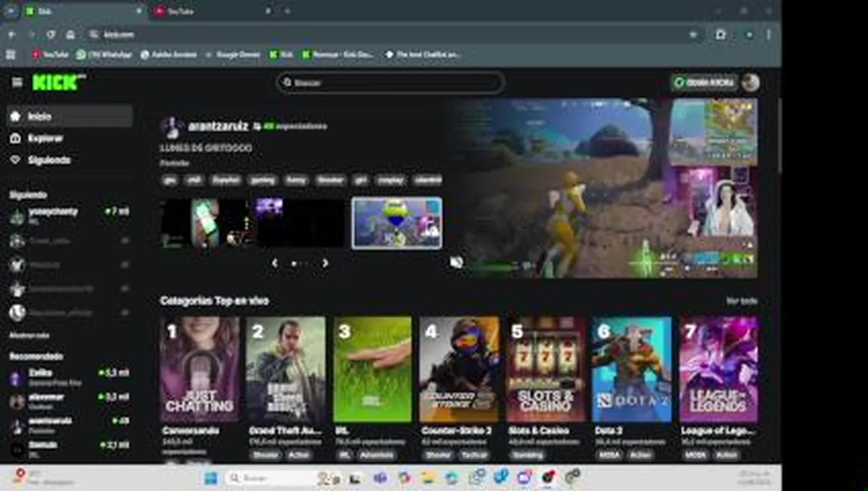Viewport: 868px width, 491px height.
Task: Click the Obtén KICKs button
Action: 704,83
